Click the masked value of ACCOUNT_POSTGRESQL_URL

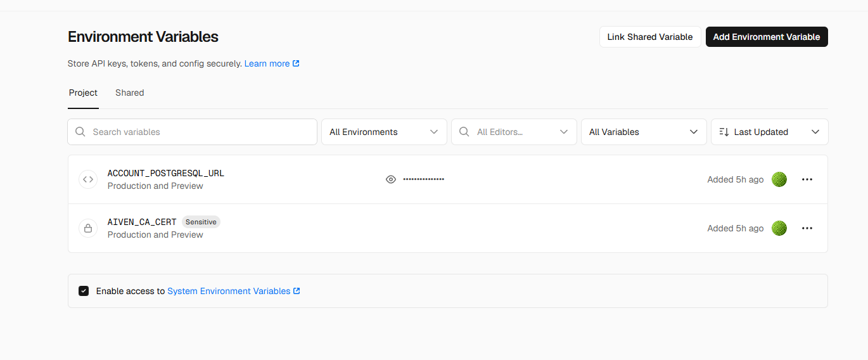point(423,179)
